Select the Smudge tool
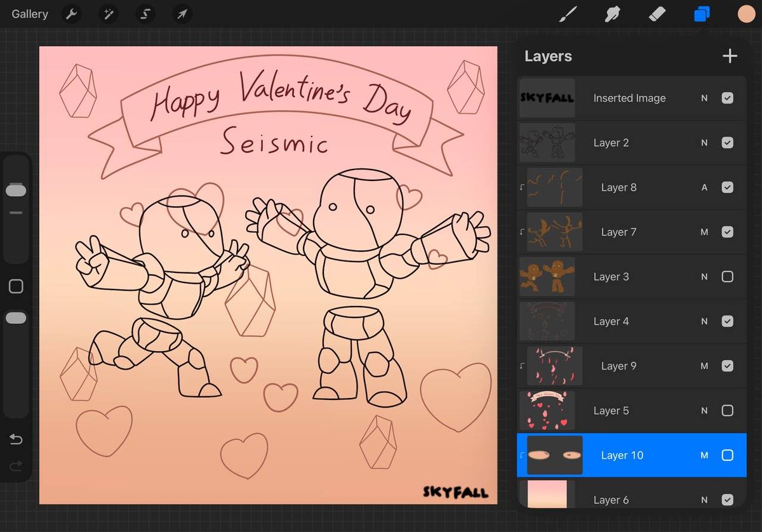 click(x=612, y=14)
